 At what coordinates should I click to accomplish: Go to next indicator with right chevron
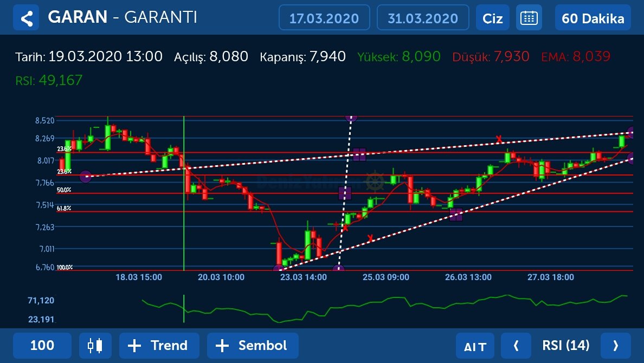(x=615, y=345)
